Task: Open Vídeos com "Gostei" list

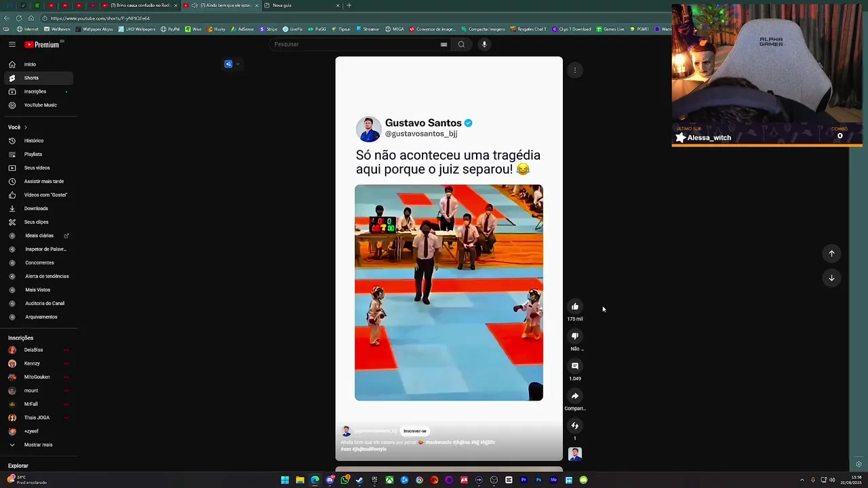Action: click(x=39, y=195)
